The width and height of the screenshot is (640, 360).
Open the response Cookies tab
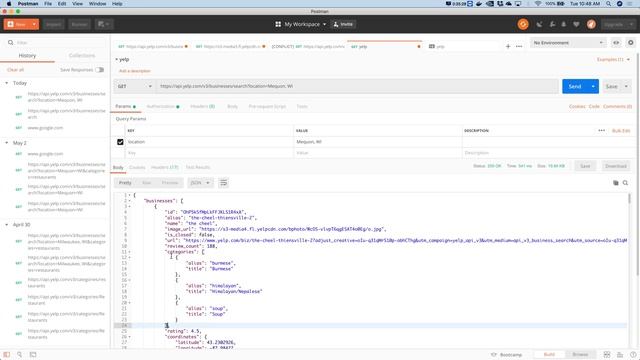coord(137,167)
